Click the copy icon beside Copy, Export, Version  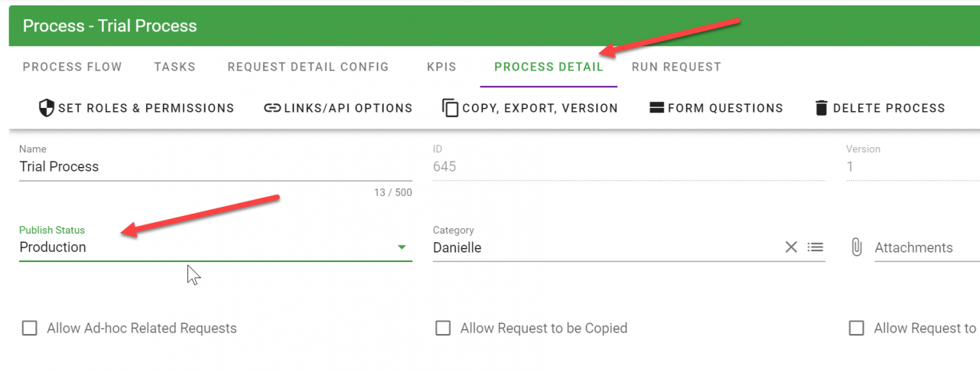pyautogui.click(x=450, y=108)
